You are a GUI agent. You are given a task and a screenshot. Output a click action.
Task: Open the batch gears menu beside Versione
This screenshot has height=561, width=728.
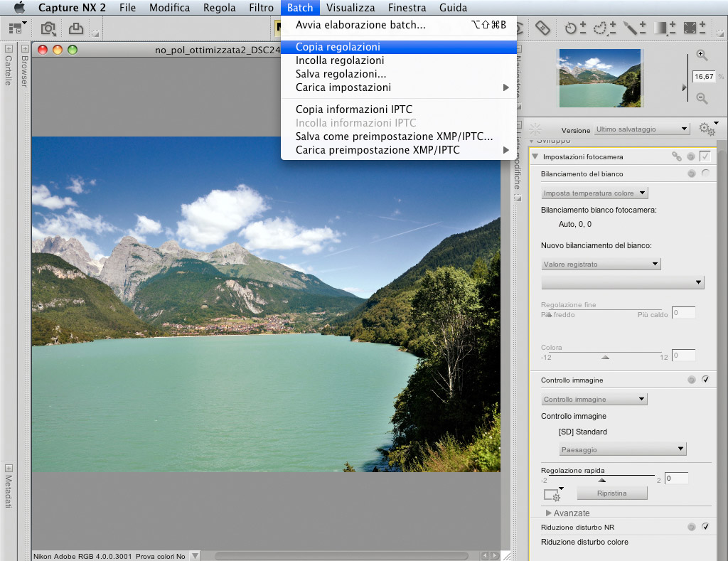tap(709, 128)
